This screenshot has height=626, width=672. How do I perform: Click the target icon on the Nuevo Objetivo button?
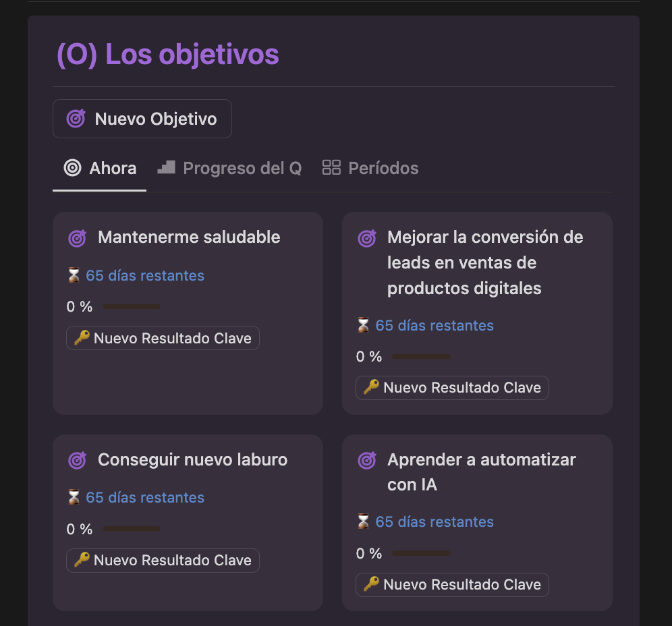[77, 118]
